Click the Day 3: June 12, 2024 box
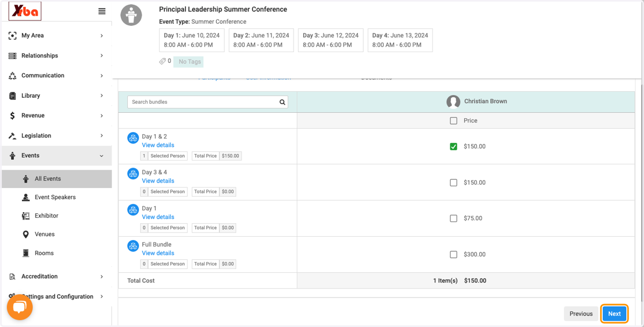Screen dimensions: 644x327 (x=331, y=40)
